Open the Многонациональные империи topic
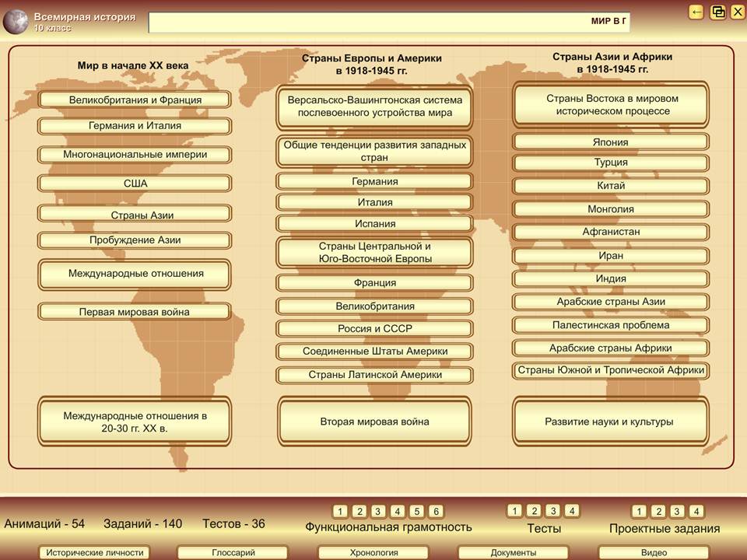 click(x=135, y=155)
